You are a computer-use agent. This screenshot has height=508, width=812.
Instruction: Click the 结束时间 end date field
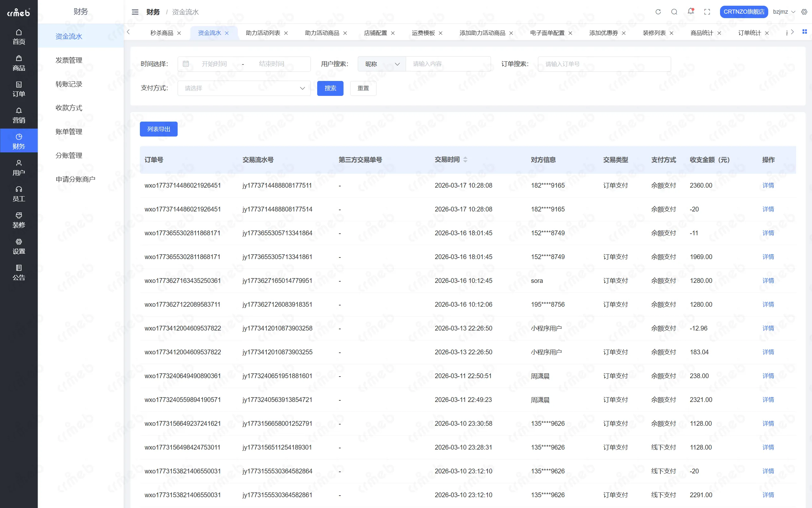click(272, 64)
